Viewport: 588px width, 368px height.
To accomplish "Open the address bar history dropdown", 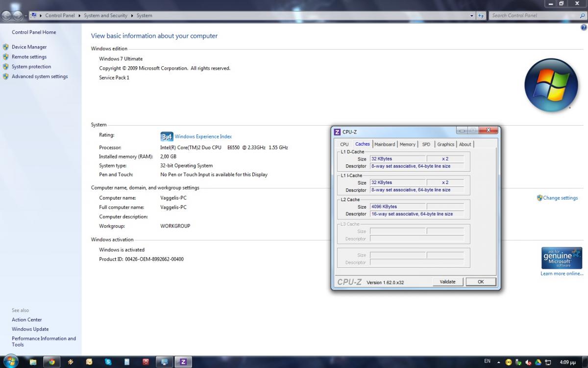I will click(x=472, y=16).
